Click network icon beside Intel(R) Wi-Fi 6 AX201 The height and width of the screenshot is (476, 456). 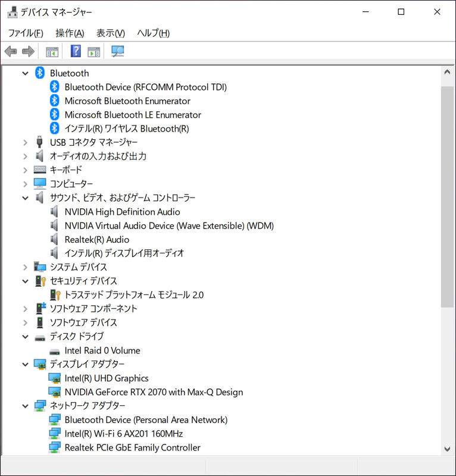click(55, 434)
